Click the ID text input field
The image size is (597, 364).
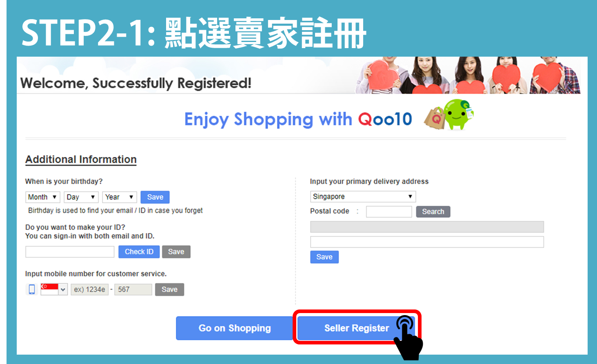(x=70, y=252)
